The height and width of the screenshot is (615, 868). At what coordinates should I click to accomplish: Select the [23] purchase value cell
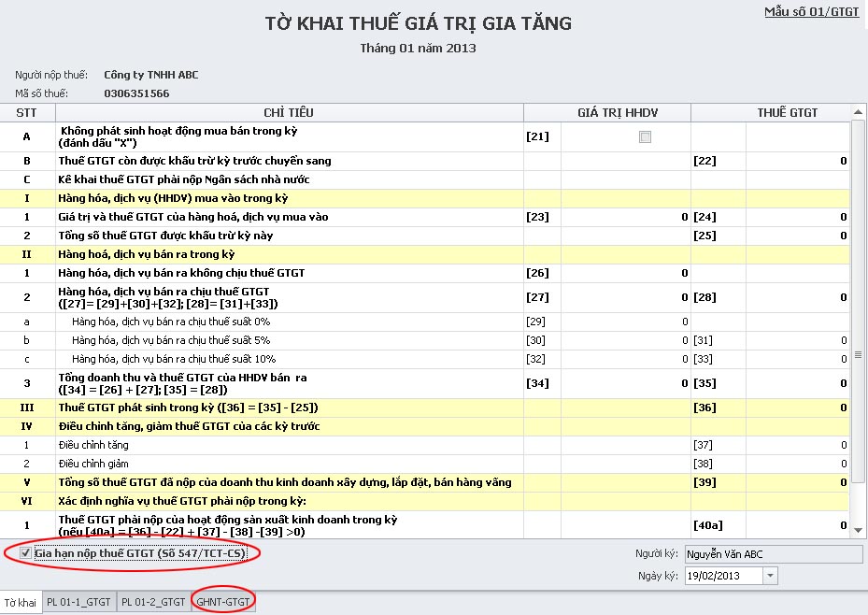click(x=625, y=217)
